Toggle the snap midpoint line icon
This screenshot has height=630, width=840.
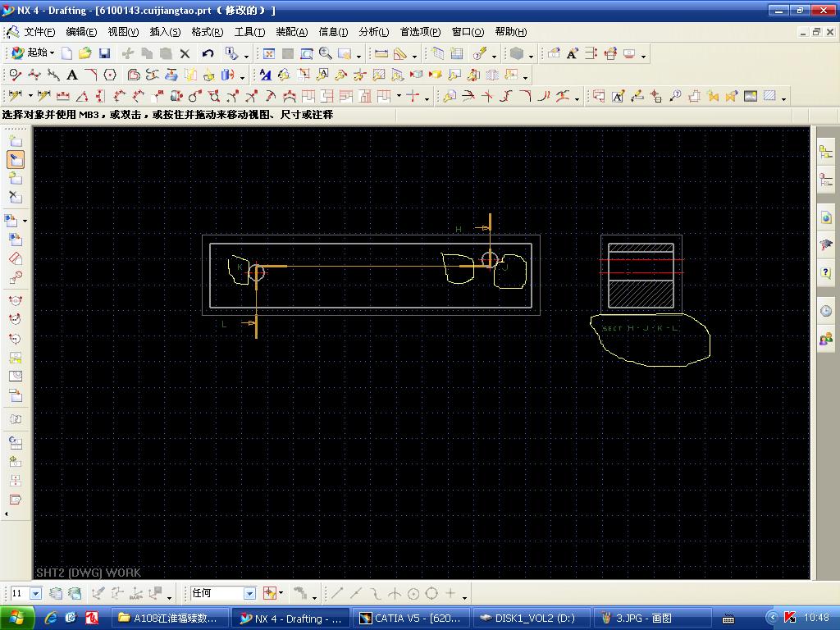click(x=356, y=593)
